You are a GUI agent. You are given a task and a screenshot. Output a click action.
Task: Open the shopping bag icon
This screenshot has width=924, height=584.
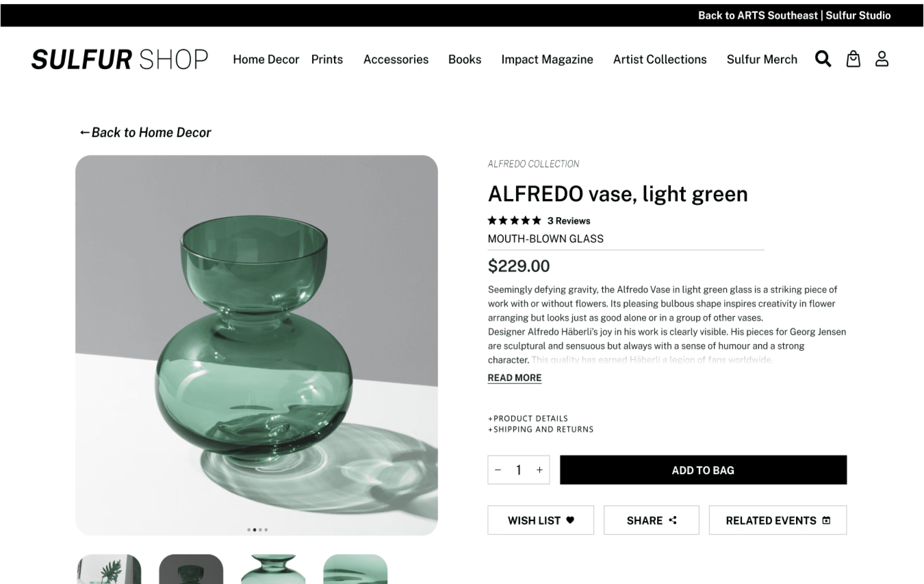[x=853, y=59]
